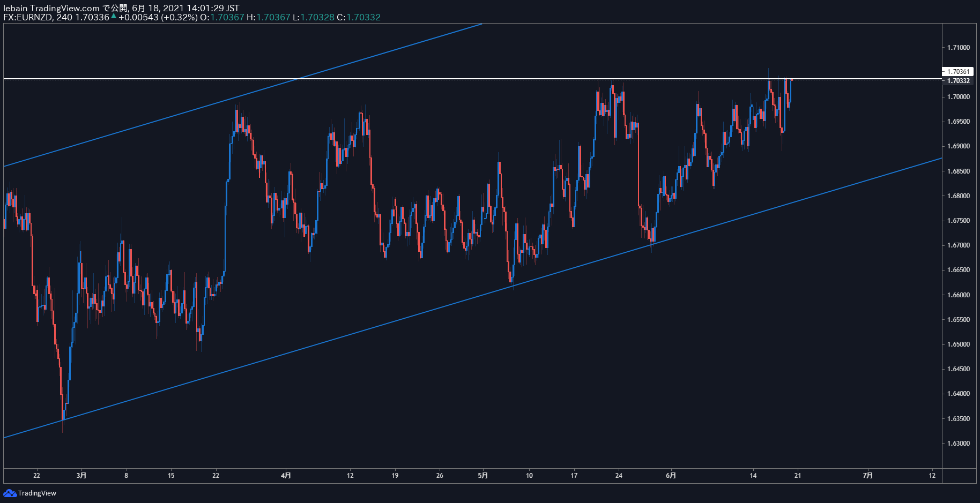This screenshot has width=980, height=503.
Task: Click the 14 date axis label
Action: [753, 476]
